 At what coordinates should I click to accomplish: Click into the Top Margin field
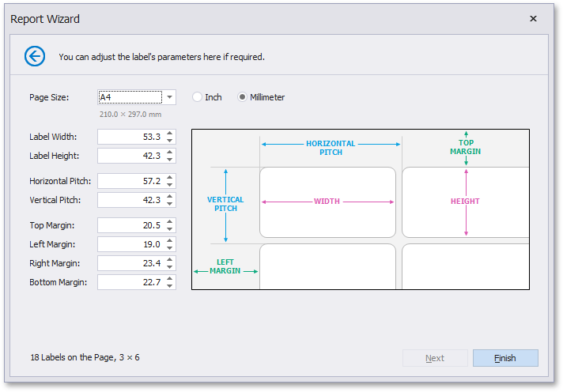click(x=130, y=225)
